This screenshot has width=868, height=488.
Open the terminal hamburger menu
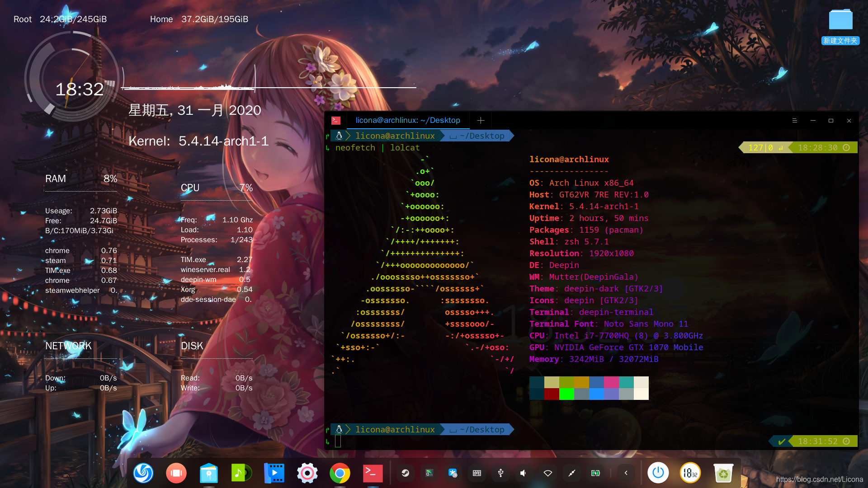(794, 121)
